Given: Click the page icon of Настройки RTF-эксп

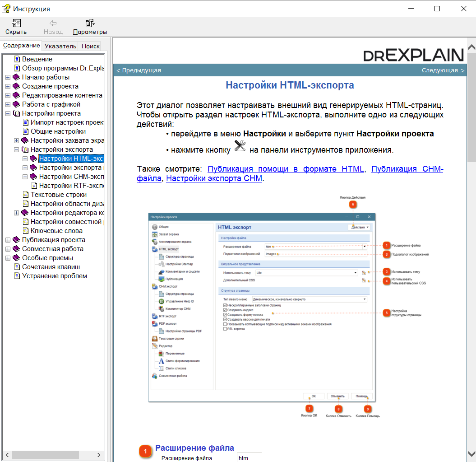Looking at the screenshot, I should coord(34,186).
